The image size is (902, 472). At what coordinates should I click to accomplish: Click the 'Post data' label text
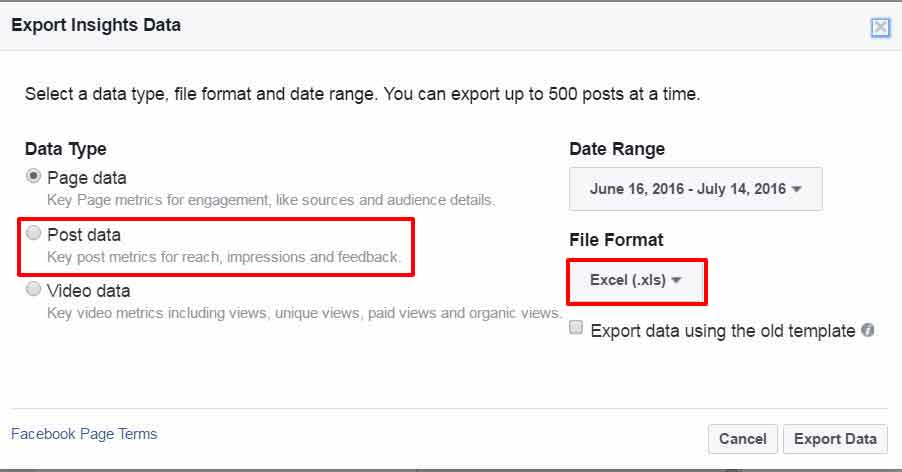coord(84,235)
